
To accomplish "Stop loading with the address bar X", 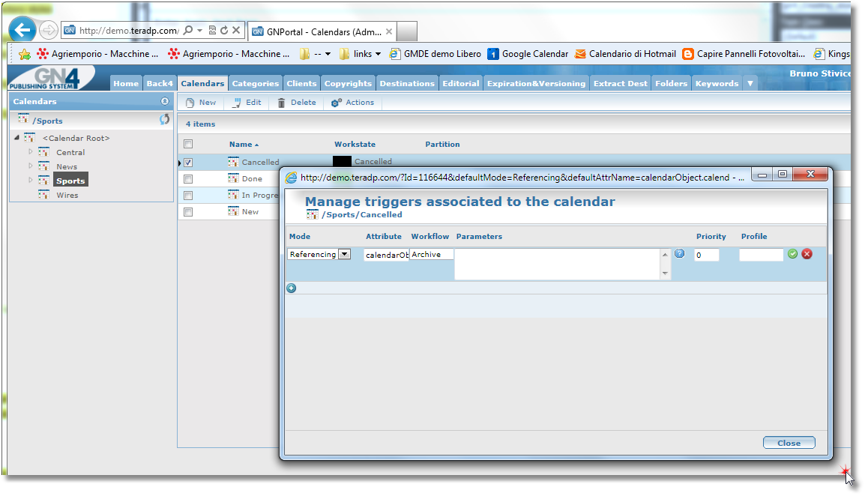I will pyautogui.click(x=236, y=30).
